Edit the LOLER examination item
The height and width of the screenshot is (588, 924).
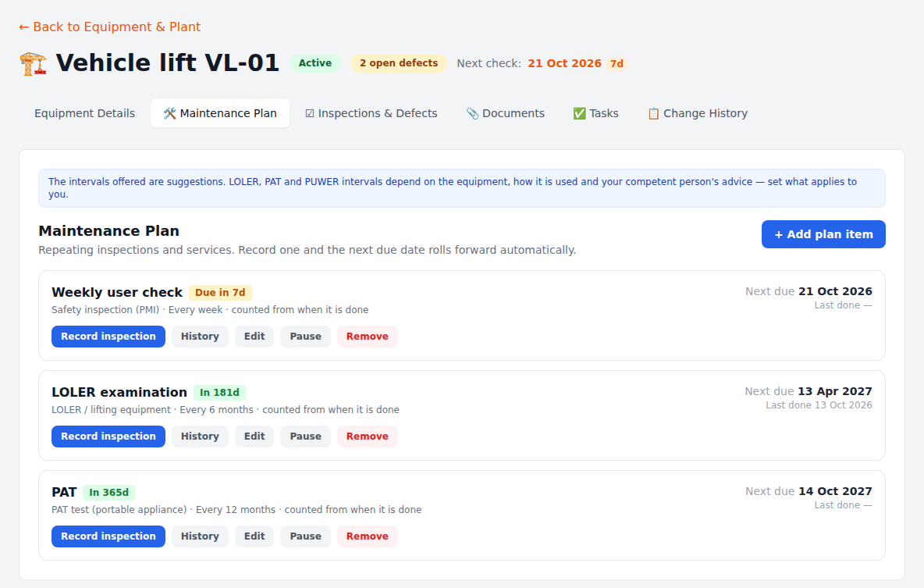254,437
